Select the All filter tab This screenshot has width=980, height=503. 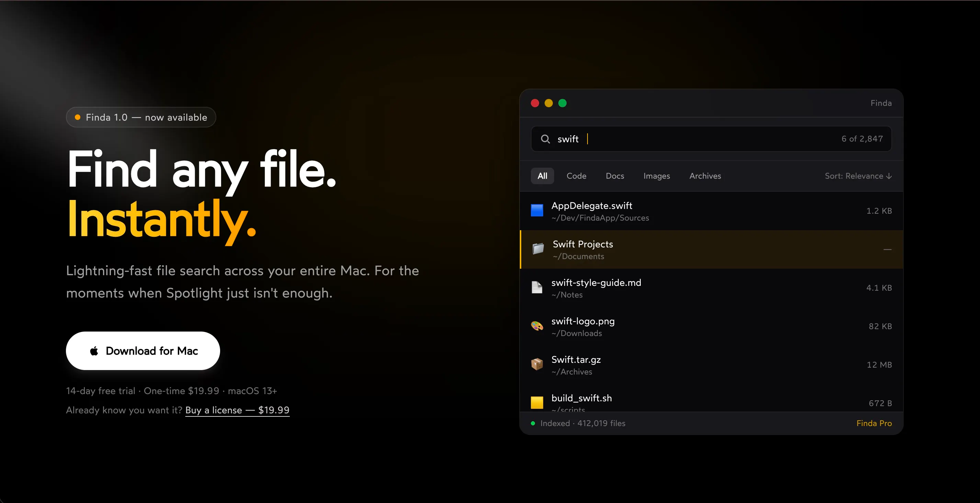click(543, 176)
